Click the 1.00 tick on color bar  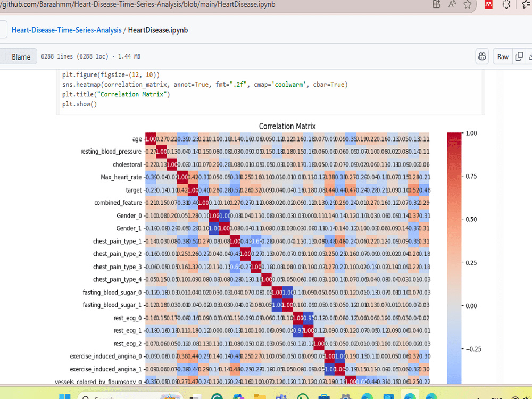click(x=471, y=134)
